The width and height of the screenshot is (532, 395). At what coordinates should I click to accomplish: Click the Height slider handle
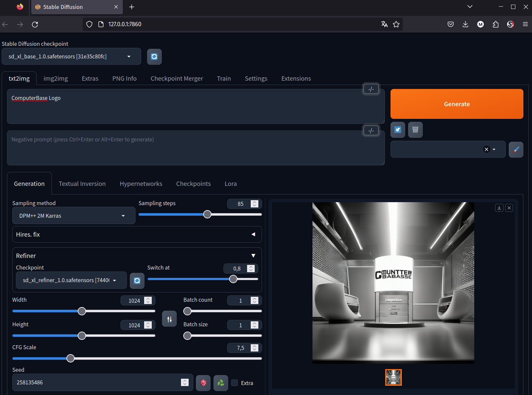coord(82,336)
